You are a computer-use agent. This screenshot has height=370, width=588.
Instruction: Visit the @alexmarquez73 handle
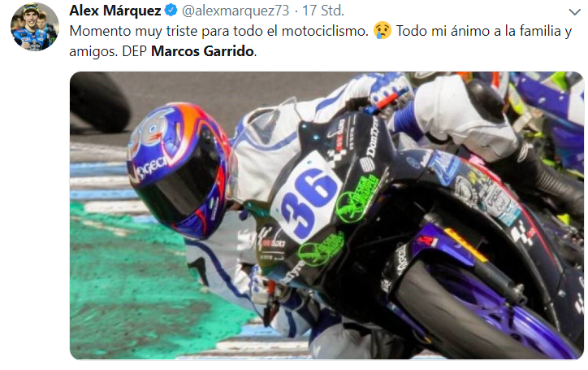pos(236,11)
